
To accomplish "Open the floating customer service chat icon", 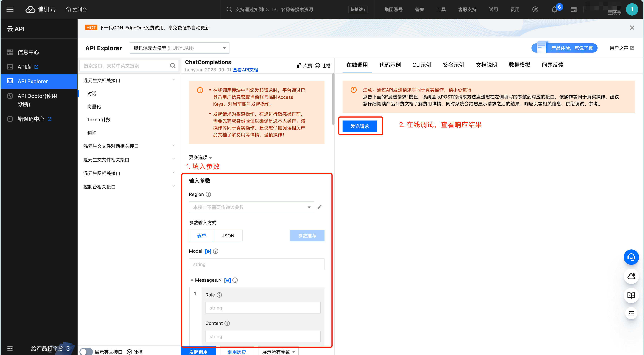I will click(631, 257).
